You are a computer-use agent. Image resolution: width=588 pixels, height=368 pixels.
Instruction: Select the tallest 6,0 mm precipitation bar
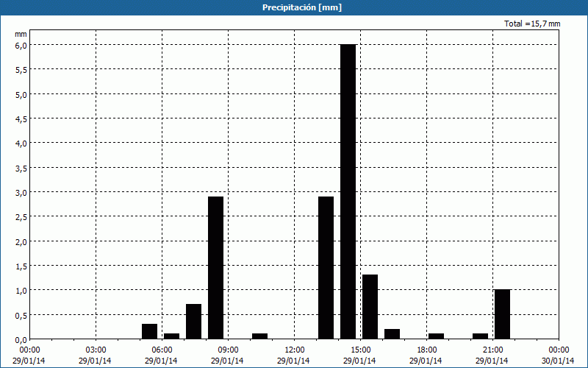pos(348,191)
